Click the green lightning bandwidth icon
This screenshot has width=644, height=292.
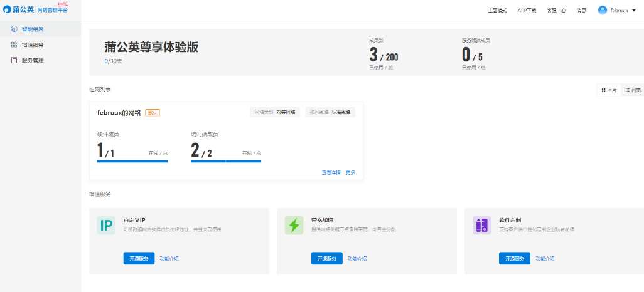(294, 225)
